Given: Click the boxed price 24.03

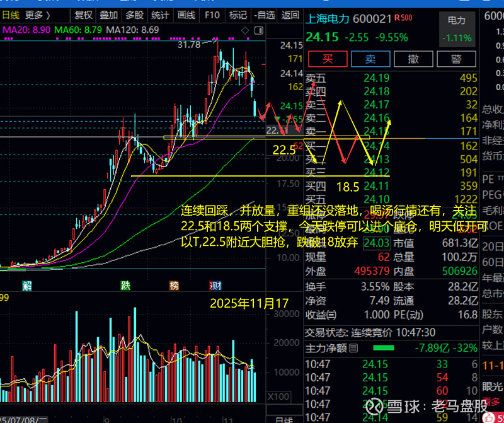Looking at the screenshot, I should 377,243.
